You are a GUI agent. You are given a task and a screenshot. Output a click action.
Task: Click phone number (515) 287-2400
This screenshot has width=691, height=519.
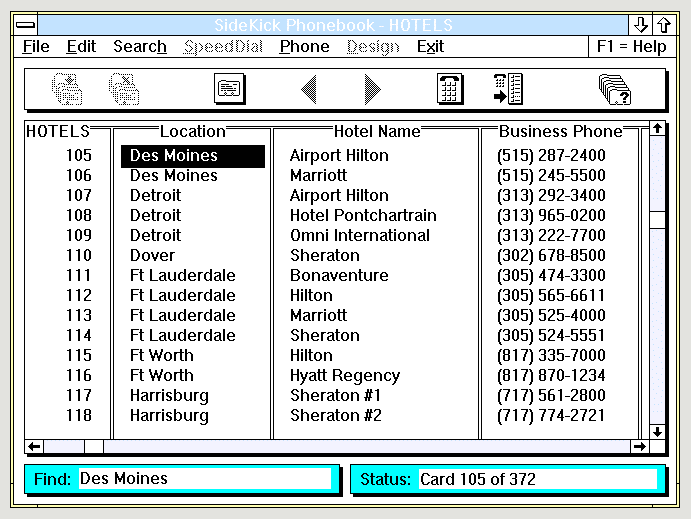tap(551, 156)
